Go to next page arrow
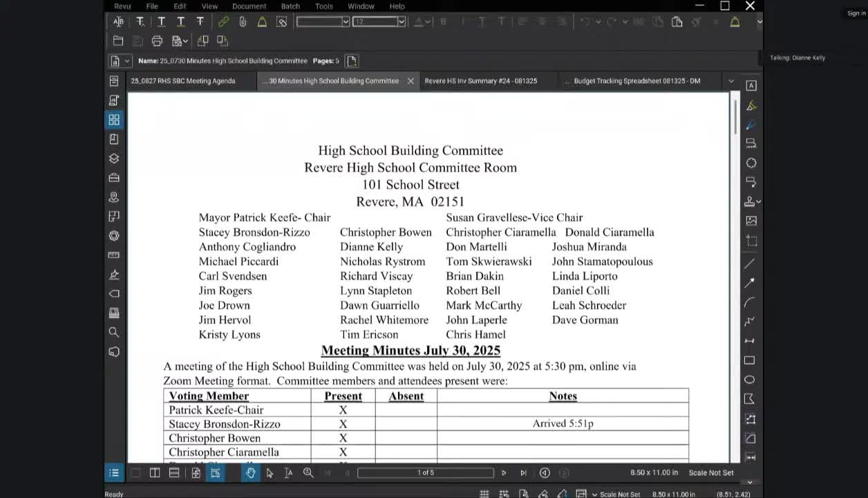Image resolution: width=868 pixels, height=498 pixels. (504, 473)
